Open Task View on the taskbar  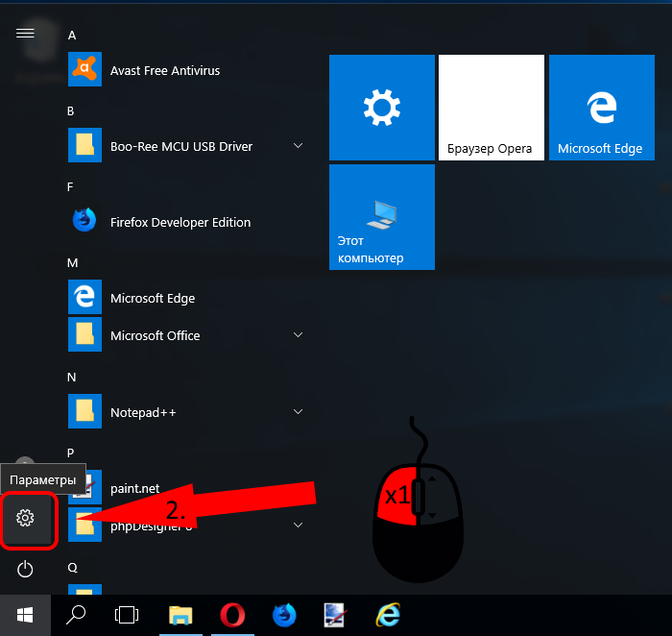[x=127, y=614]
